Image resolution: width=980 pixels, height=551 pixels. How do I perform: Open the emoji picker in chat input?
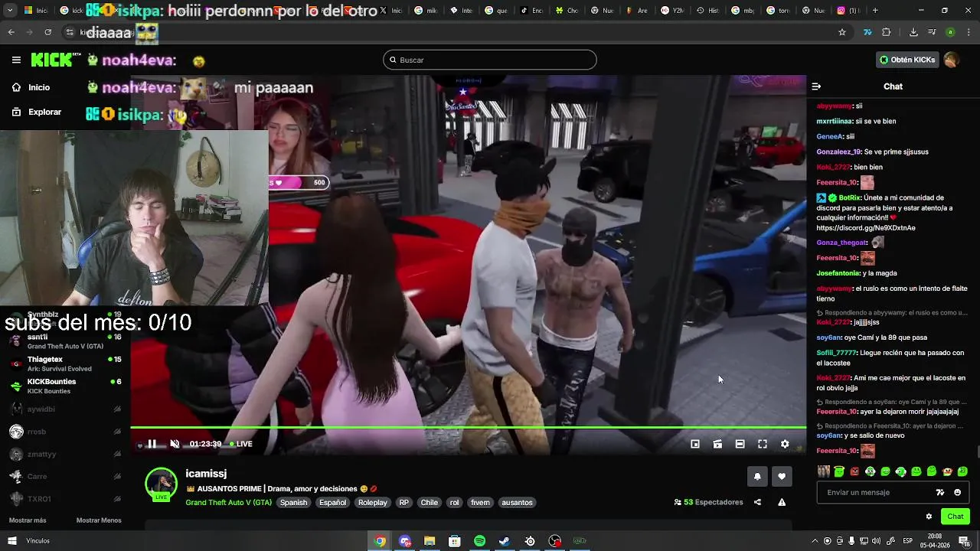pyautogui.click(x=957, y=492)
